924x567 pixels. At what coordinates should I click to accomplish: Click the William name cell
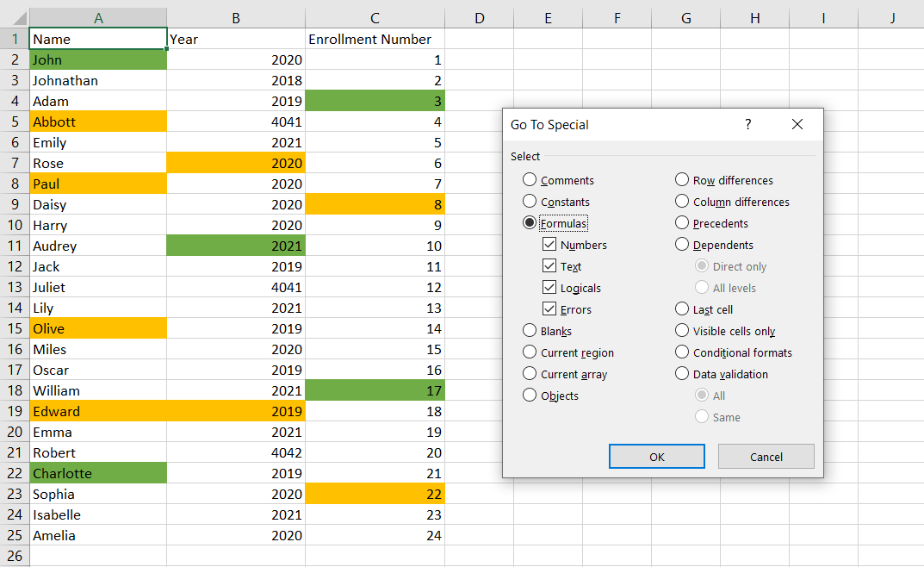coord(98,390)
